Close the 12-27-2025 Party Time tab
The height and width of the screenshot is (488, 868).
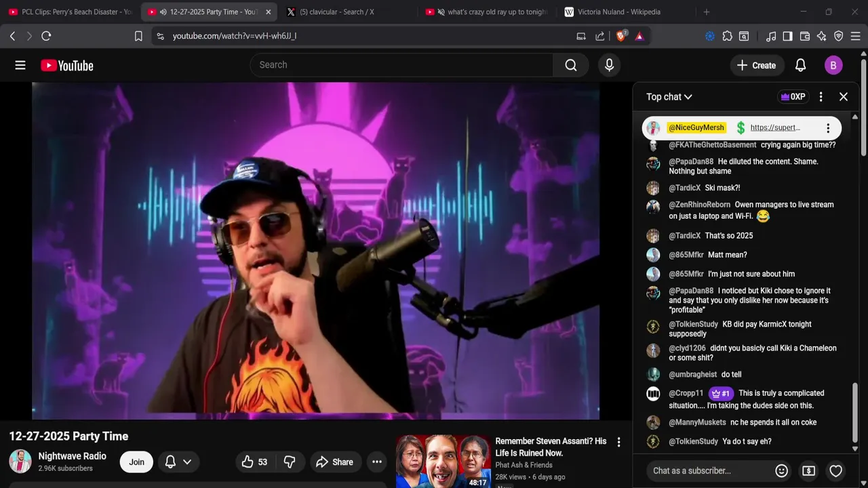[x=269, y=12]
